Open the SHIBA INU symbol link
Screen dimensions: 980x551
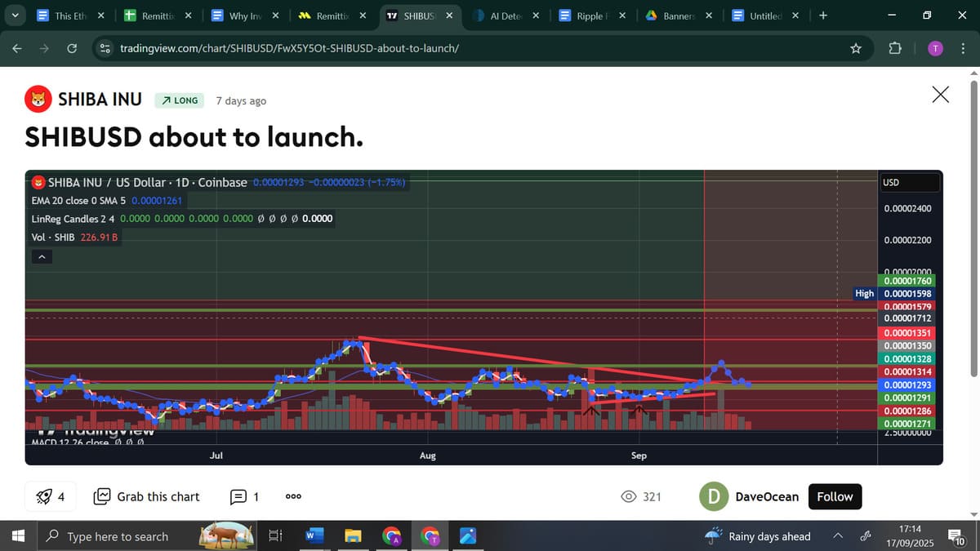100,100
